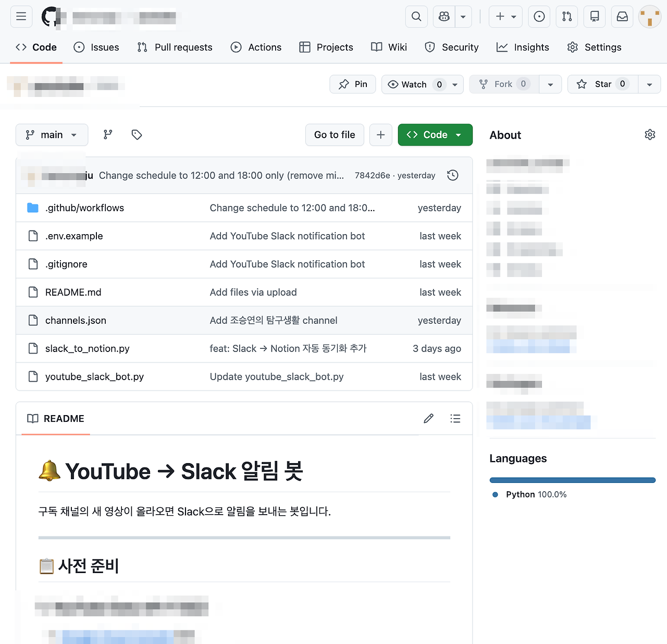The image size is (667, 644).
Task: View repository tags icon
Action: click(x=137, y=135)
